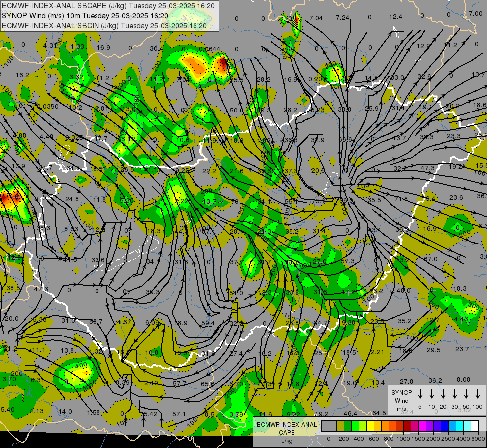
Task: Click the map value '4.43'
Action: (x=461, y=319)
